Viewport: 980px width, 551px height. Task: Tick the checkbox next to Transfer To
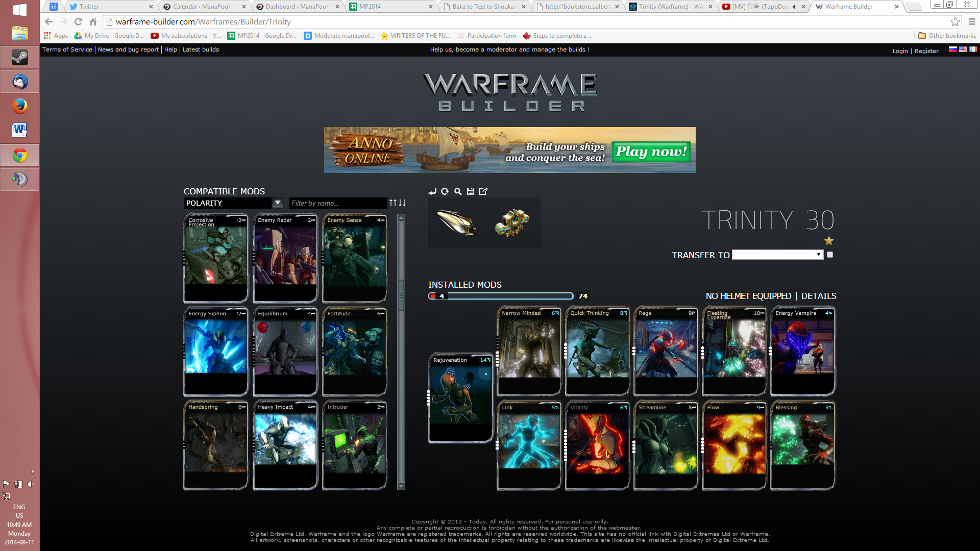[x=830, y=255]
